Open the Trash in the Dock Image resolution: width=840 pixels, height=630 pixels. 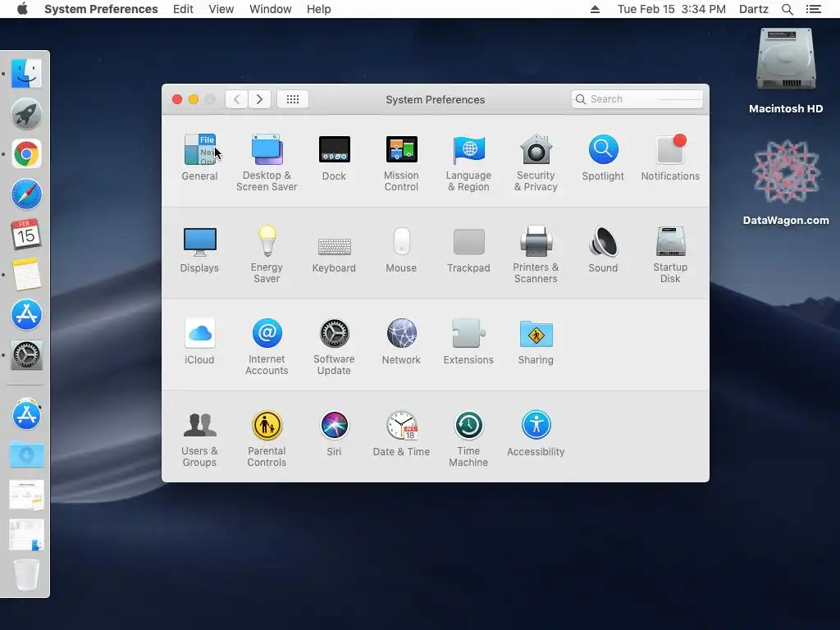pos(26,575)
